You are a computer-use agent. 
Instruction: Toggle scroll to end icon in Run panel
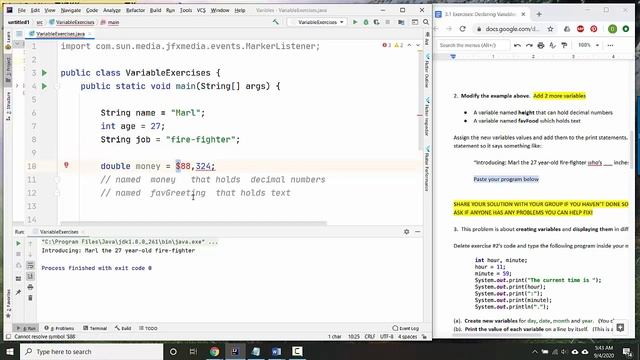click(x=30, y=276)
